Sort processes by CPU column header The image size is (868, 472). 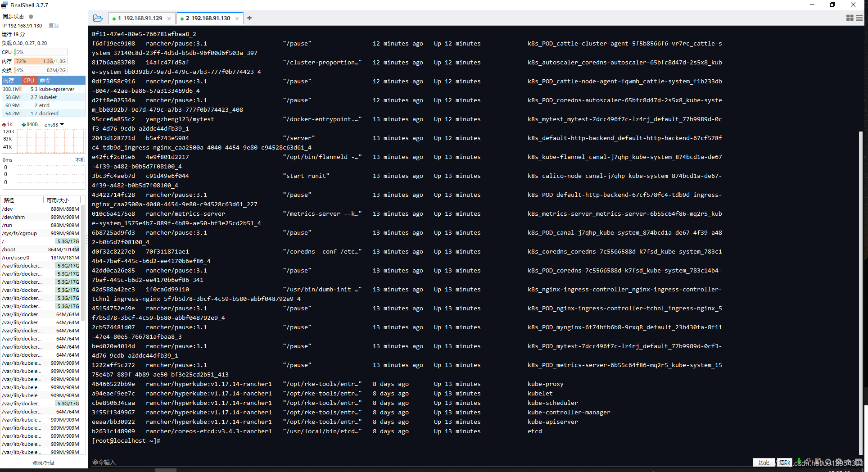click(29, 81)
